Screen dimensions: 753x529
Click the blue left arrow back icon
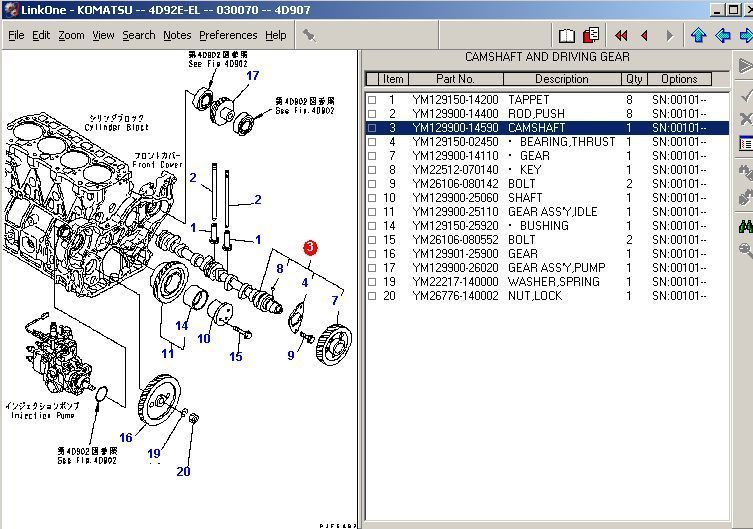tap(723, 35)
